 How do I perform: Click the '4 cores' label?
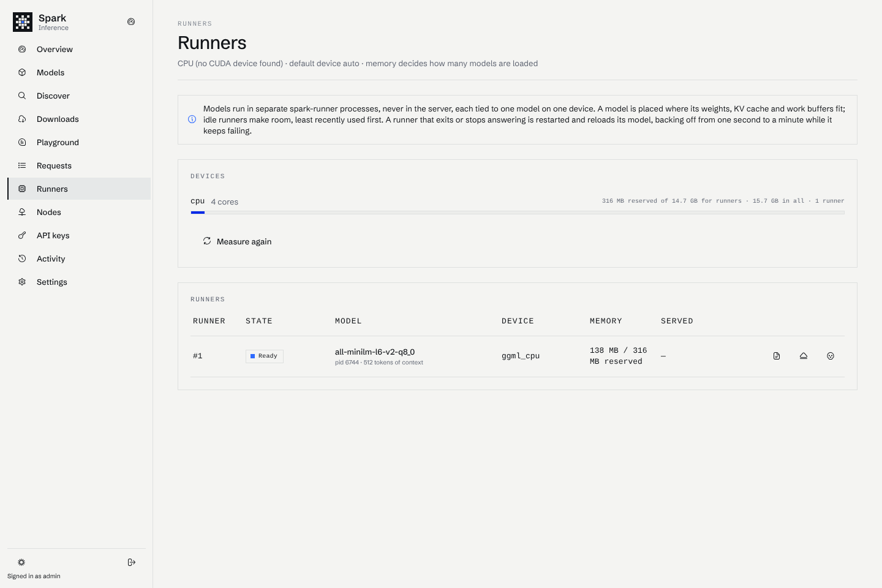click(x=225, y=202)
